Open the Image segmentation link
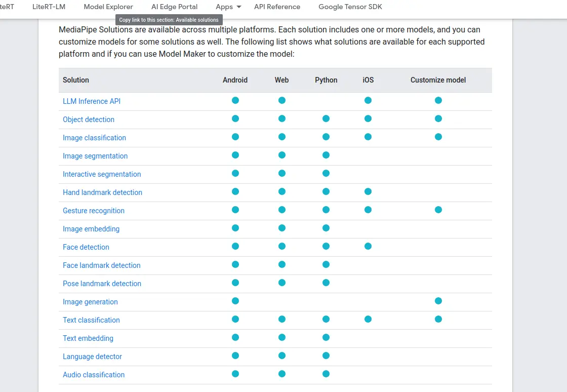The image size is (567, 392). click(x=95, y=156)
